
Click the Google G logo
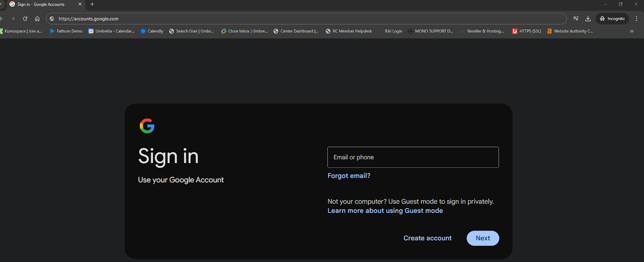click(147, 126)
